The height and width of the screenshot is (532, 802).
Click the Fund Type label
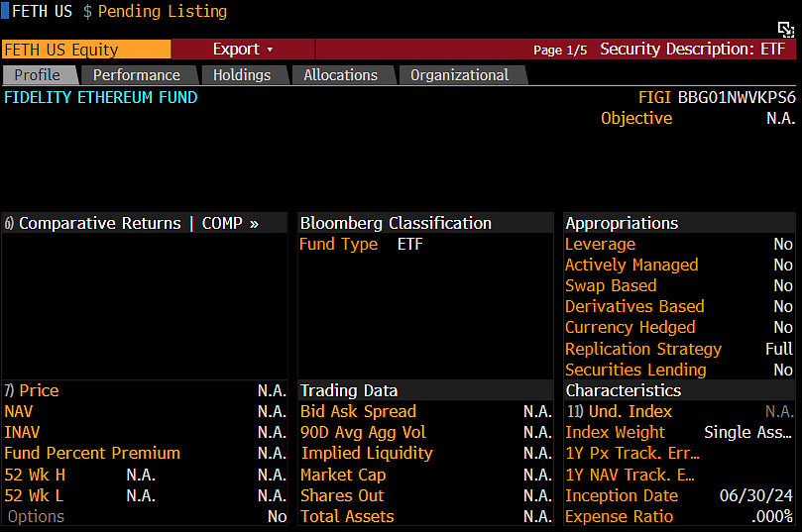coord(338,245)
